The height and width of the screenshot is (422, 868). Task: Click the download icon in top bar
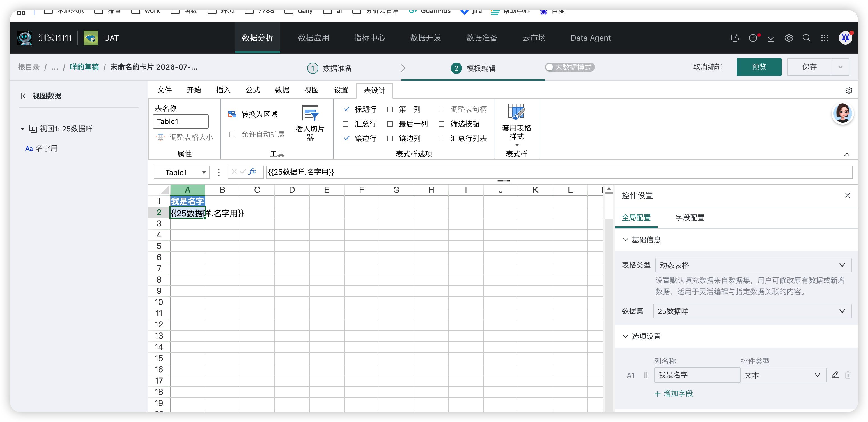[771, 38]
